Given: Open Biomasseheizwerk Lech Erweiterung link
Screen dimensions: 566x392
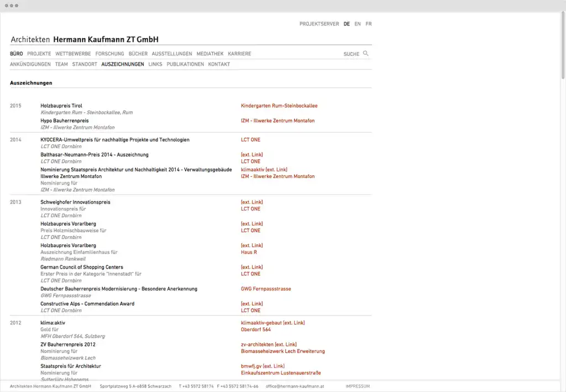Looking at the screenshot, I should [282, 351].
